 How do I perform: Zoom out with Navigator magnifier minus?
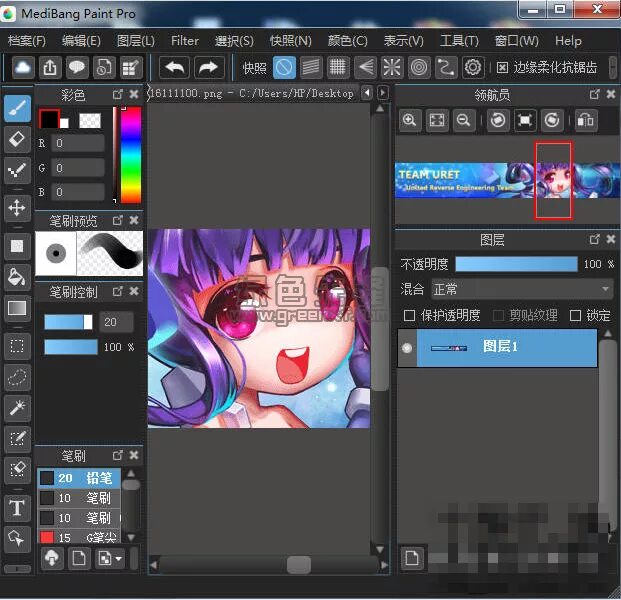463,120
